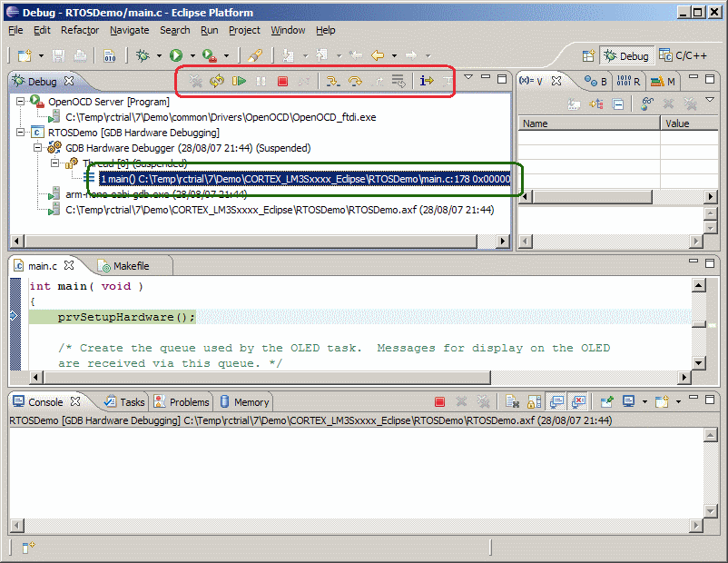This screenshot has height=563, width=728.
Task: Open the Refactor menu
Action: tap(80, 30)
